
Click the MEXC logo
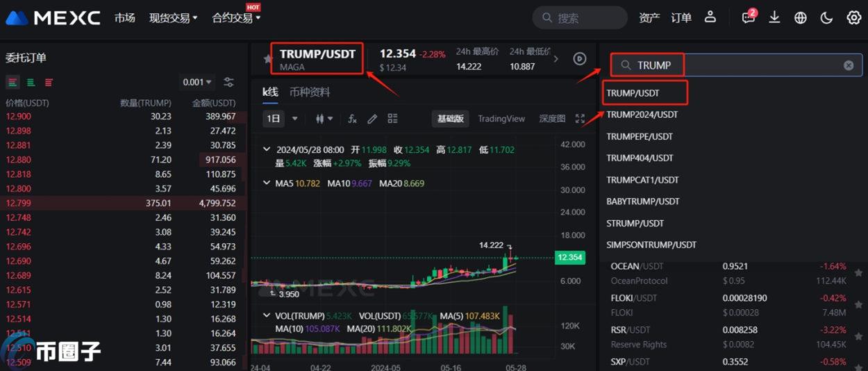point(53,17)
